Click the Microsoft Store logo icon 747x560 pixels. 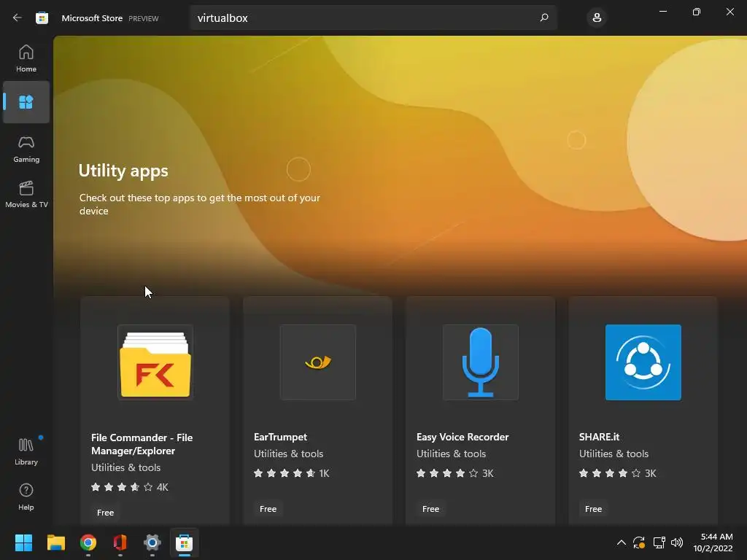42,18
